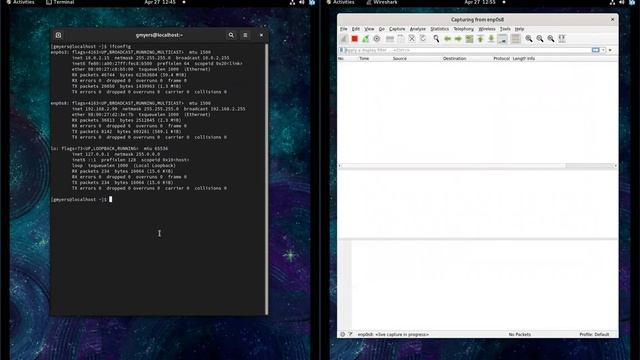Open the Wireshark app menu in top bar
The height and width of the screenshot is (360, 640).
pyautogui.click(x=382, y=2)
